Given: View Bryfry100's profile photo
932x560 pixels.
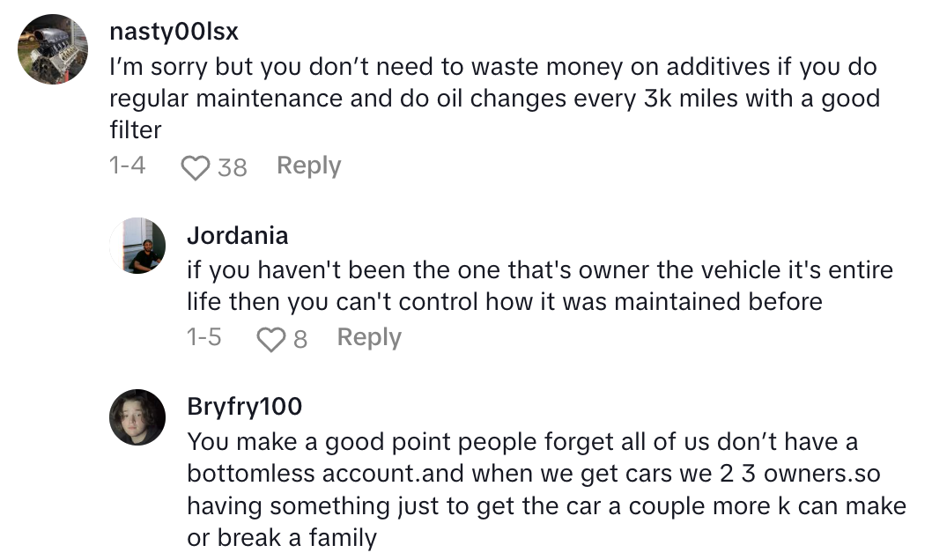Looking at the screenshot, I should [x=137, y=417].
